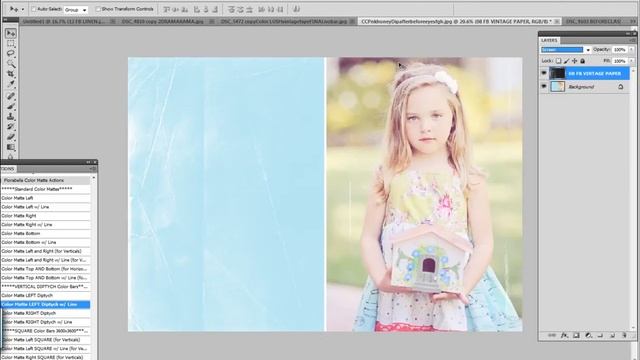The width and height of the screenshot is (640, 360).
Task: Click the Align Bottom Edges icon
Action: (185, 9)
